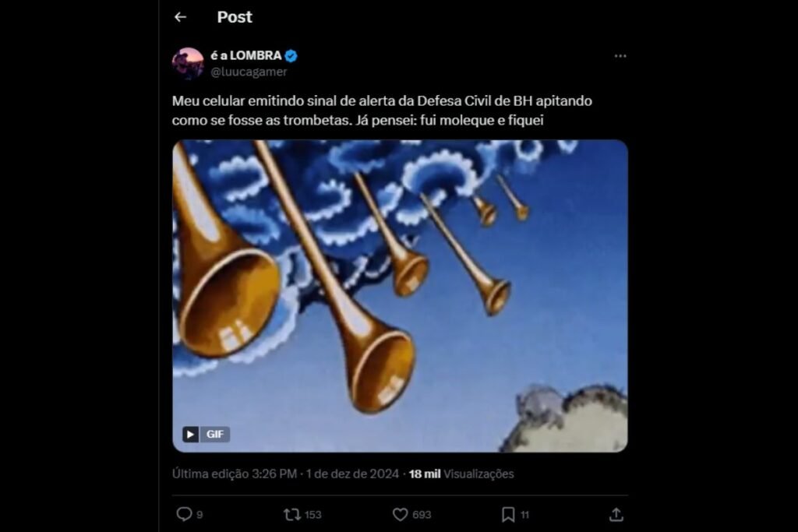Play the GIF using the play button
798x532 pixels.
(191, 435)
